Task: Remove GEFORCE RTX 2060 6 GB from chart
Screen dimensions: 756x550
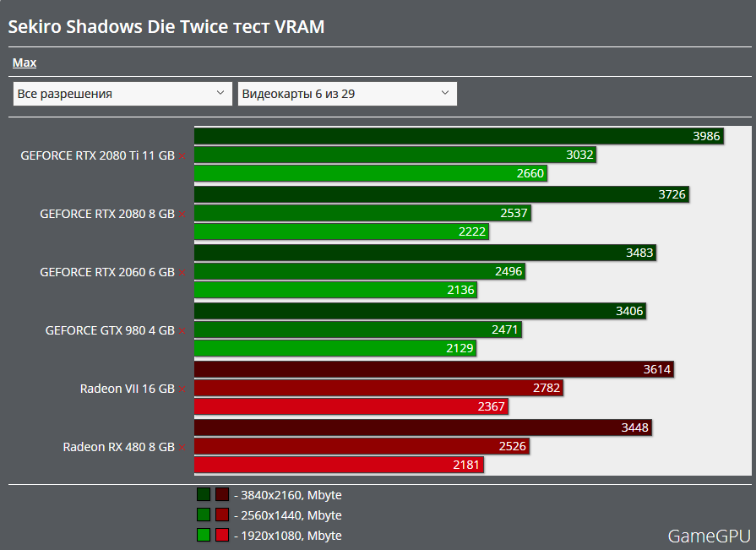Action: (182, 273)
